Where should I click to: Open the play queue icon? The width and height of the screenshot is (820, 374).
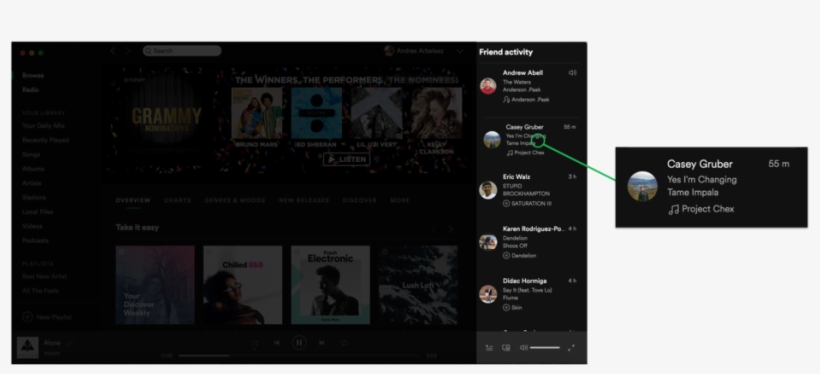489,348
